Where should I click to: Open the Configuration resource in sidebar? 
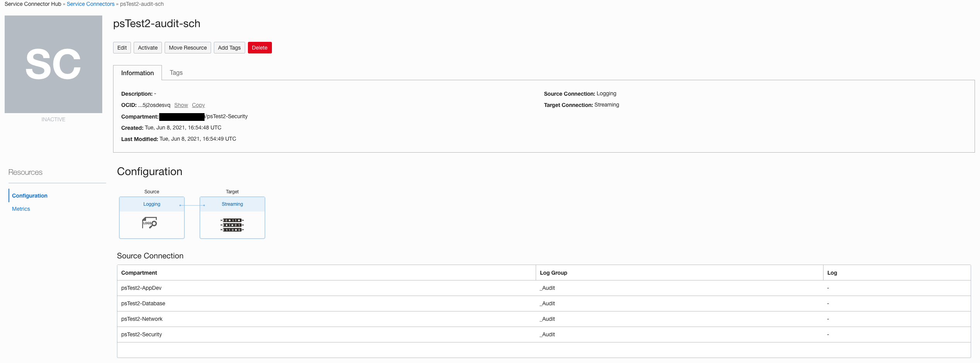29,196
